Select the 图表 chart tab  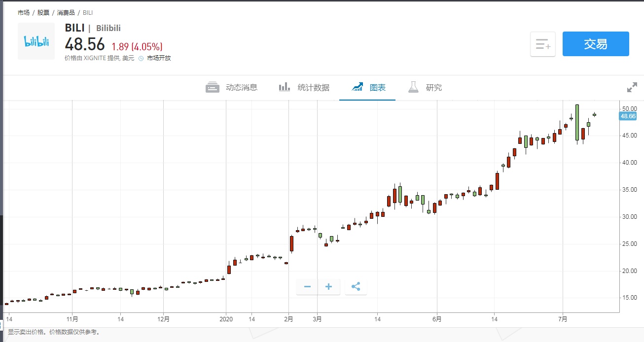pos(369,88)
